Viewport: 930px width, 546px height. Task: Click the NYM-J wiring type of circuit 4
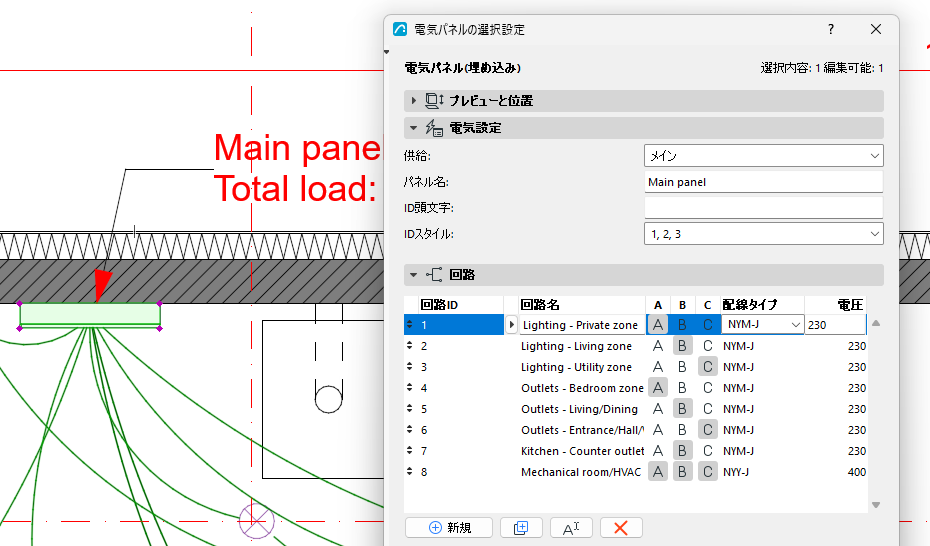(x=738, y=388)
